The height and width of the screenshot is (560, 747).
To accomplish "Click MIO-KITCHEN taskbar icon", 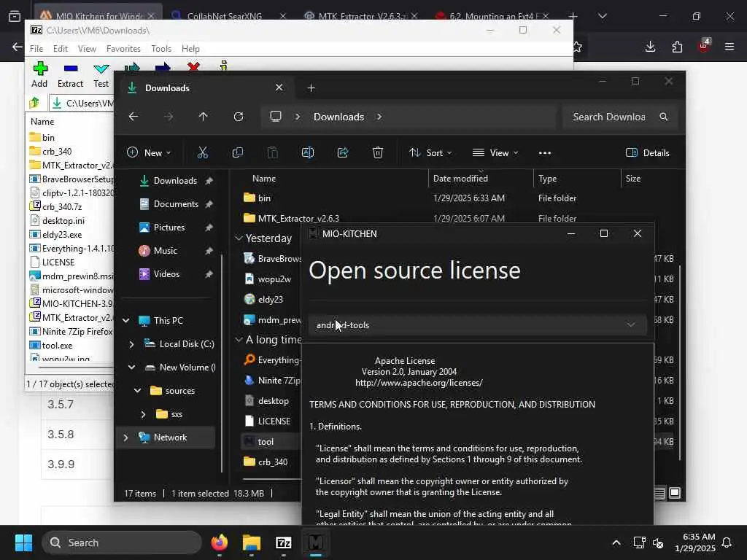I will 316,542.
